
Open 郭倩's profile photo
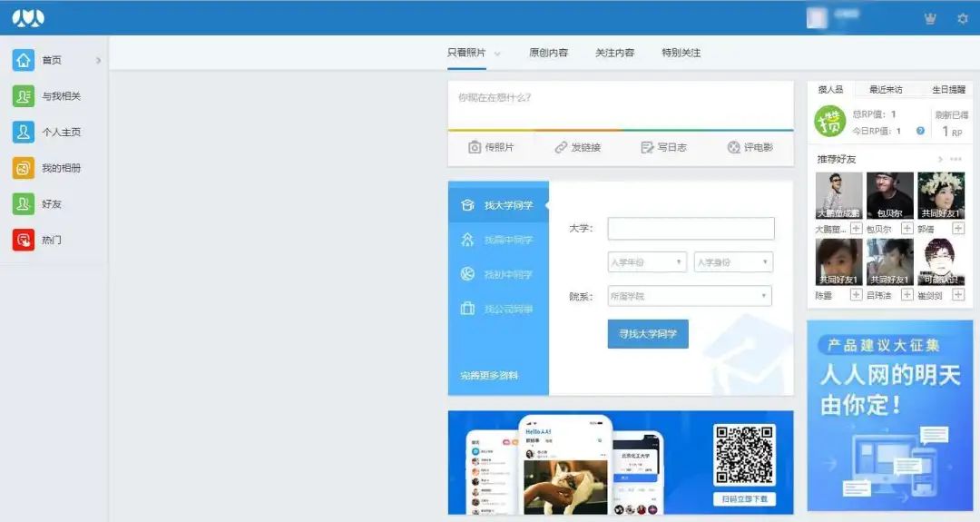[x=941, y=196]
